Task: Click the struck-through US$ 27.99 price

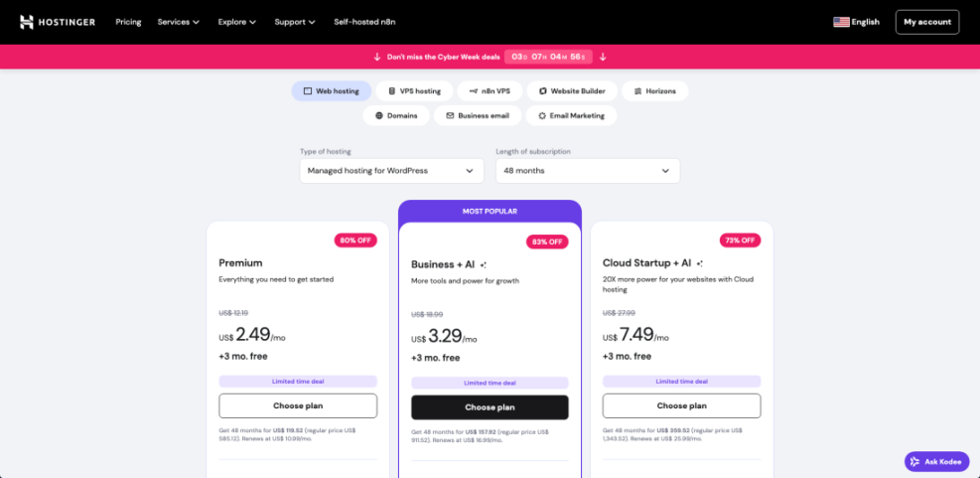Action: tap(619, 313)
